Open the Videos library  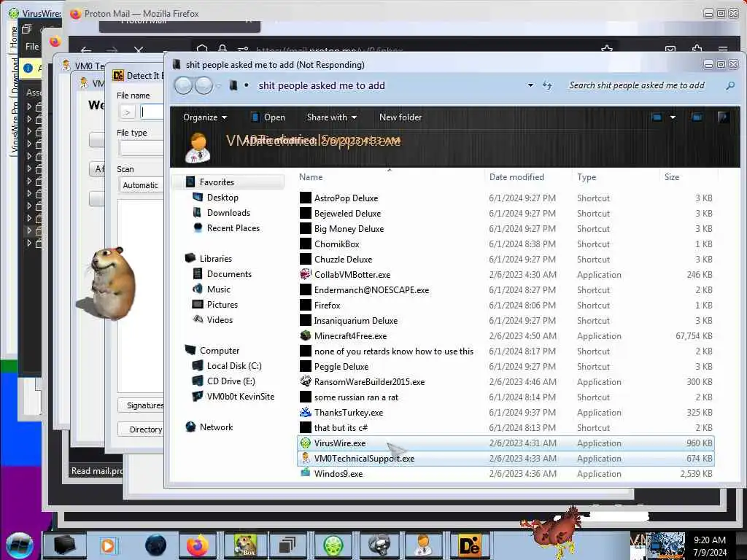pos(220,319)
